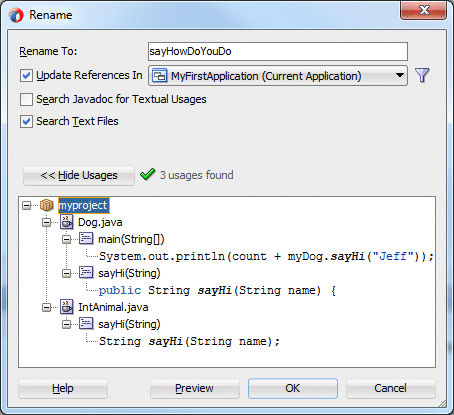The height and width of the screenshot is (415, 454).
Task: Select the Dog.java tree label
Action: [100, 222]
